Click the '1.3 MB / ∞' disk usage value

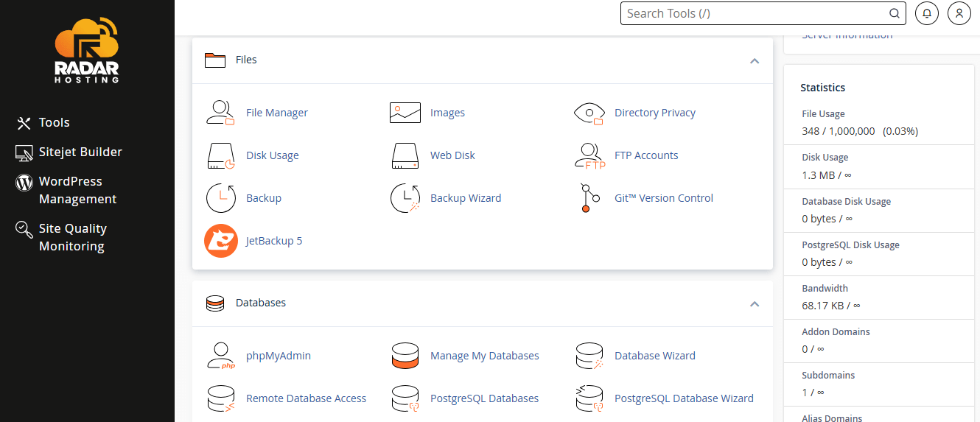[x=827, y=175]
